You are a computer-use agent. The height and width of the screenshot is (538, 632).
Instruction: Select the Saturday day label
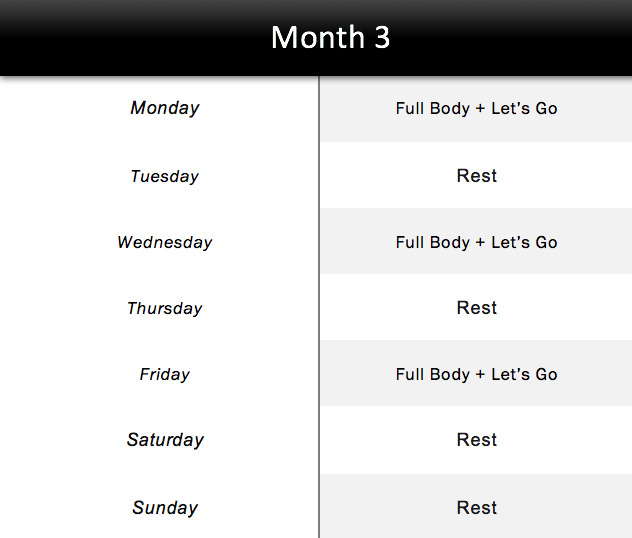coord(165,440)
